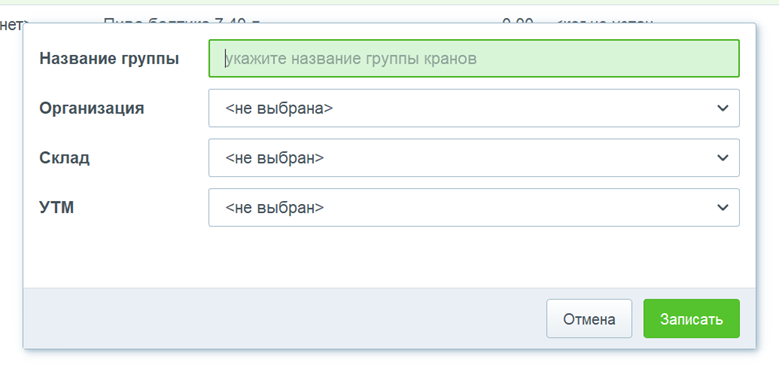This screenshot has height=372, width=779.
Task: Click the Записать button
Action: tap(692, 319)
